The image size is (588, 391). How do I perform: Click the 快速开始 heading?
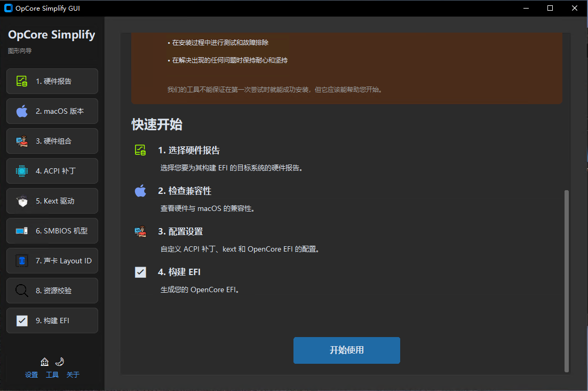point(157,124)
